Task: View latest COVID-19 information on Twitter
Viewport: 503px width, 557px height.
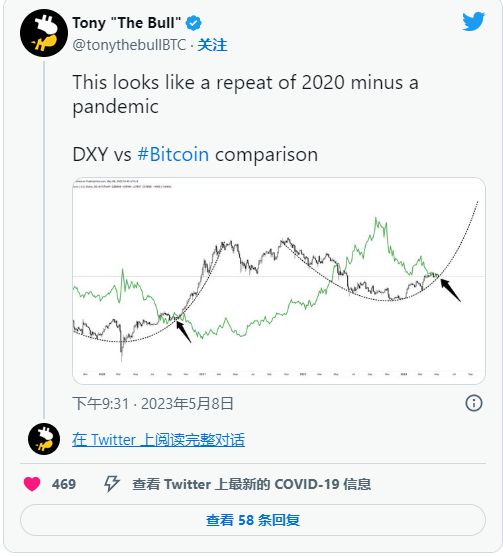Action: [x=252, y=484]
